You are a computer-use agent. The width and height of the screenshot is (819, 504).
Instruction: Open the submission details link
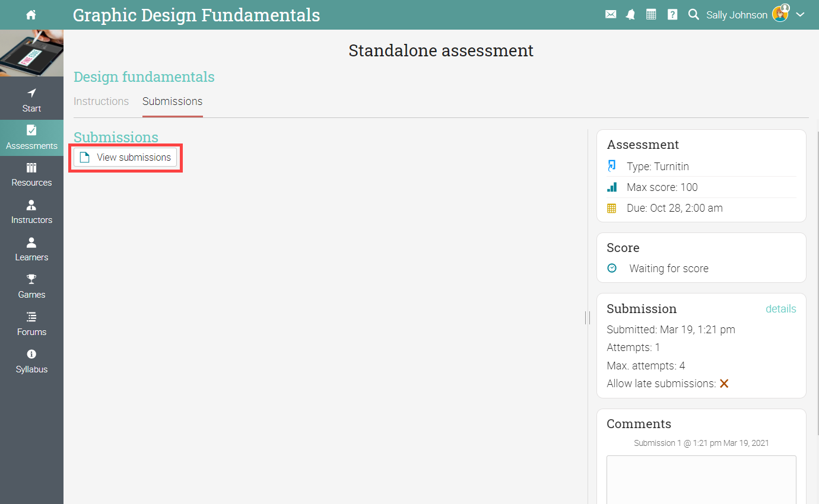781,309
